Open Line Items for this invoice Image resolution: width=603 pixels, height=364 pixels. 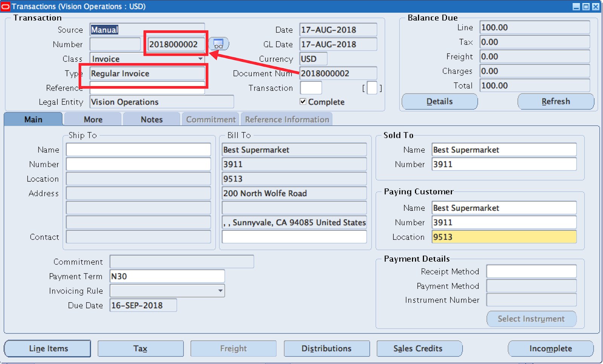[47, 348]
